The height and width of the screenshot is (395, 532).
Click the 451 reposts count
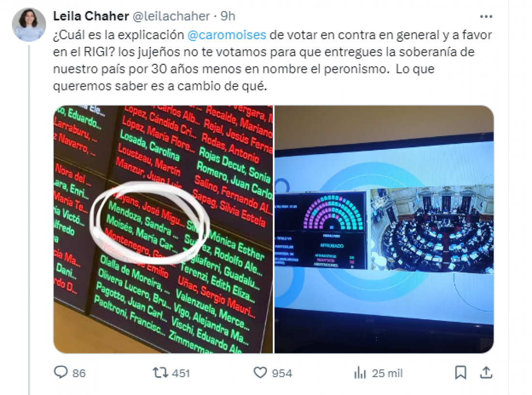pos(181,373)
